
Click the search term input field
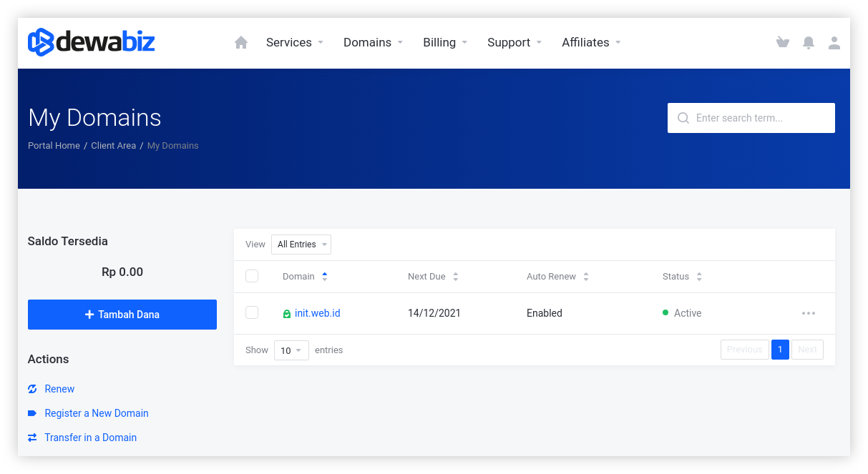[x=759, y=118]
